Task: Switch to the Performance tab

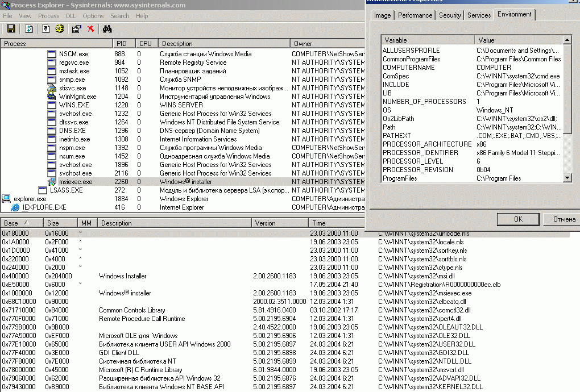Action: point(415,15)
